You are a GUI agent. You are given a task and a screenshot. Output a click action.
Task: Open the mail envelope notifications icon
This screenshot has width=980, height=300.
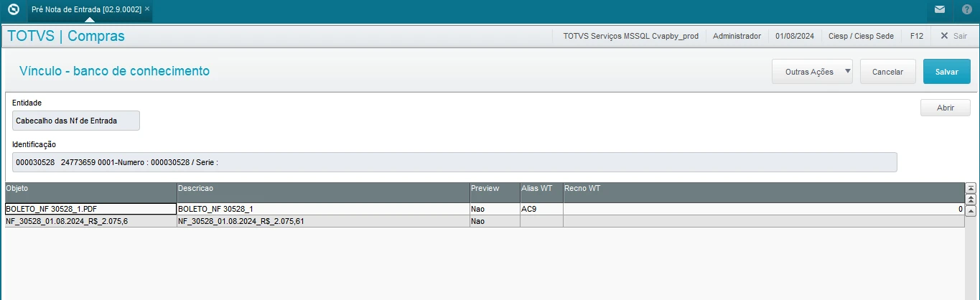click(x=940, y=9)
